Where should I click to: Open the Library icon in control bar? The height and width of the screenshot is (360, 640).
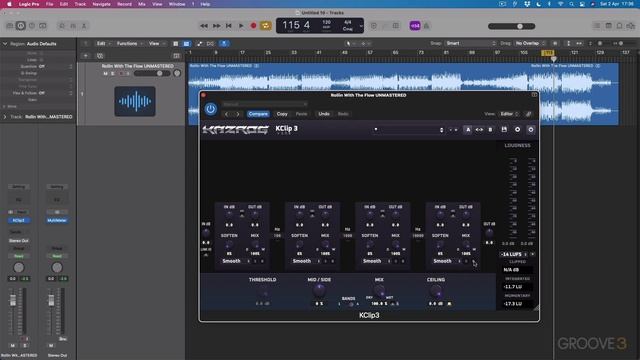coord(10,26)
